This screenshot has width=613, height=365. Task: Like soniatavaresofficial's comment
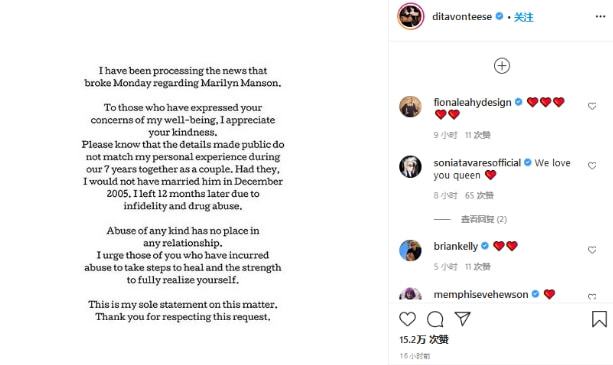coord(592,165)
